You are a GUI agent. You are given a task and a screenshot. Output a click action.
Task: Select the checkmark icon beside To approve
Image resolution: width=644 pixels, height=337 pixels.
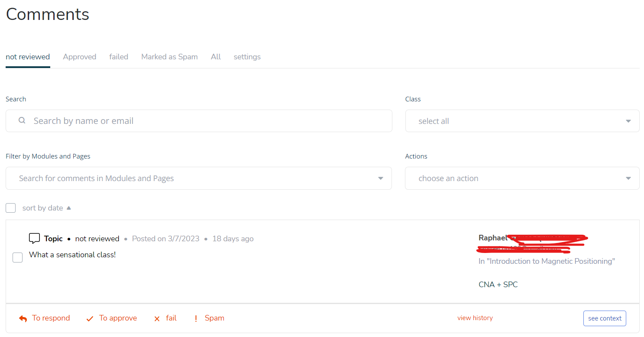click(x=90, y=318)
